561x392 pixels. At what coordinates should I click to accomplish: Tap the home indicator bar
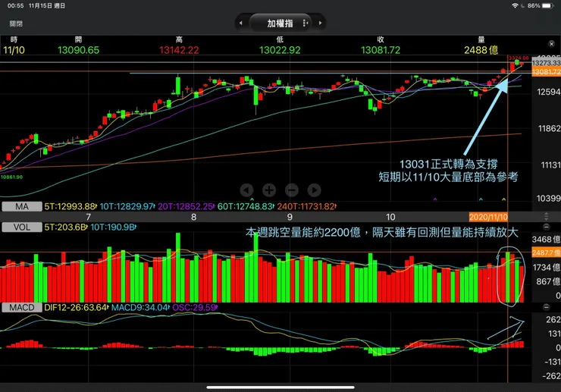[280, 387]
